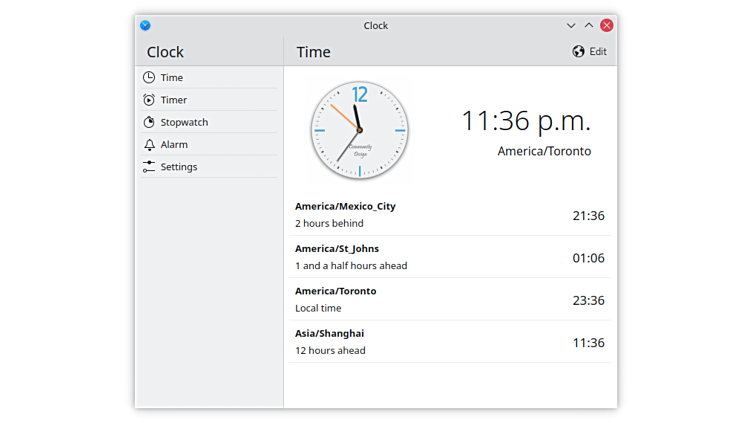Maximize the Clock window
The width and height of the screenshot is (752, 423).
pos(589,25)
